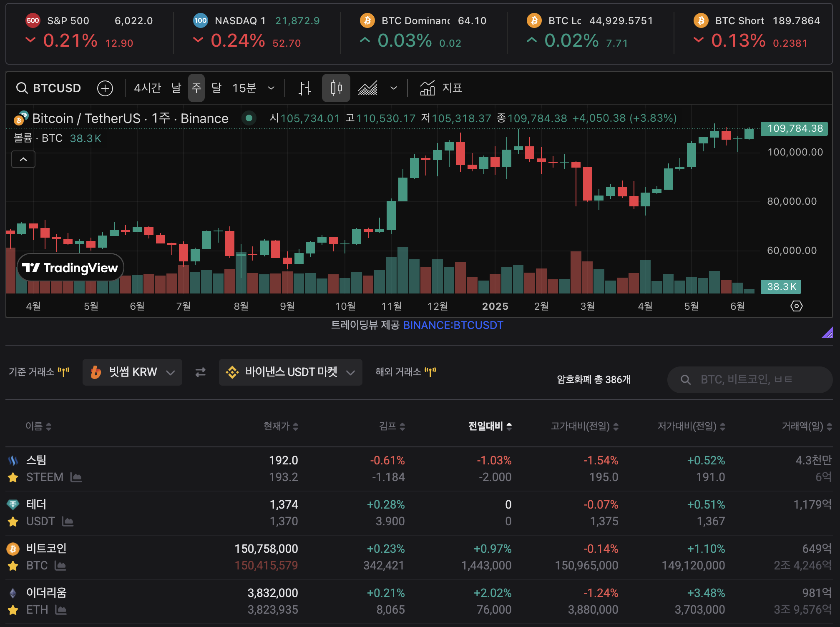The image size is (840, 627).
Task: Select the bar chart style icon
Action: pyautogui.click(x=305, y=88)
